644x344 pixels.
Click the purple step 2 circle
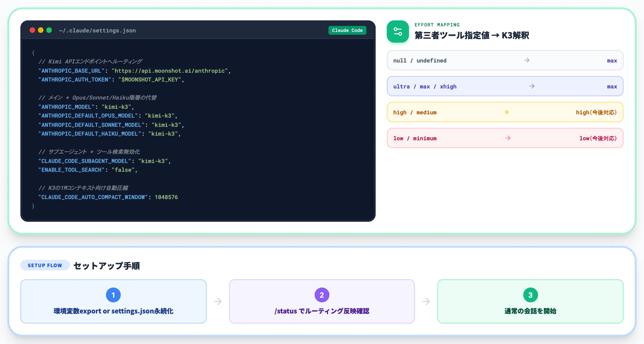coord(322,295)
